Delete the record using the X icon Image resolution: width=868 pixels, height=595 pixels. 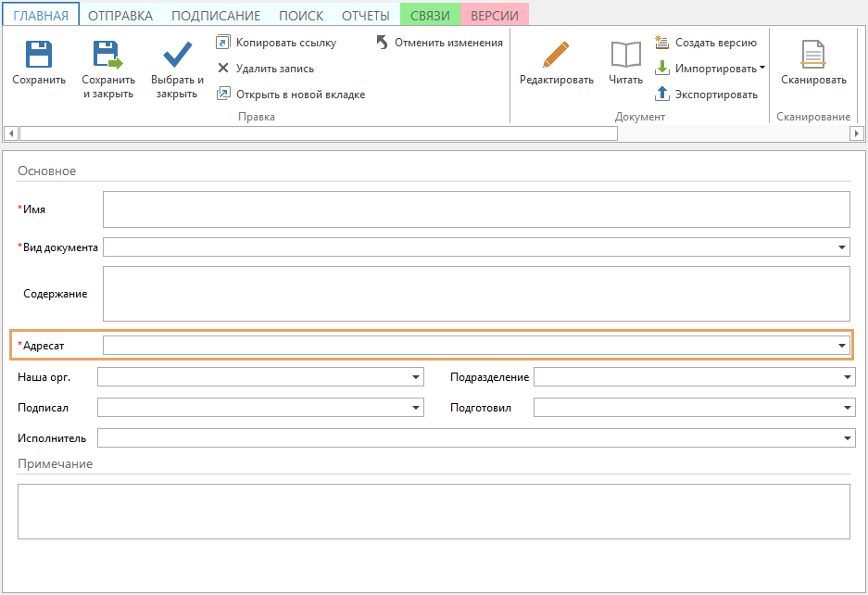(223, 69)
